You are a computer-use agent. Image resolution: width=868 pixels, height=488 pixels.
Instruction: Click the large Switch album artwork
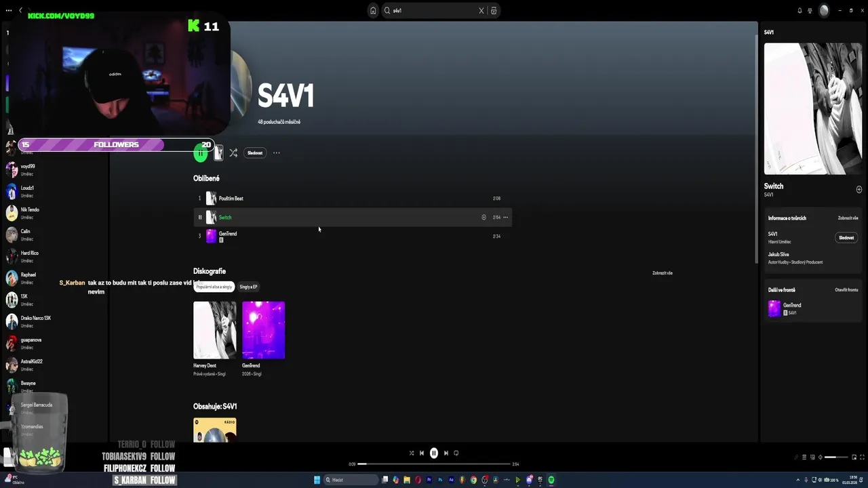pos(812,108)
